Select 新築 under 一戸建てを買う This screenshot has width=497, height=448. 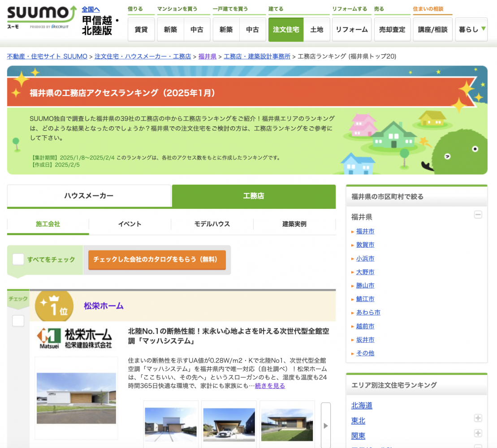(x=226, y=30)
